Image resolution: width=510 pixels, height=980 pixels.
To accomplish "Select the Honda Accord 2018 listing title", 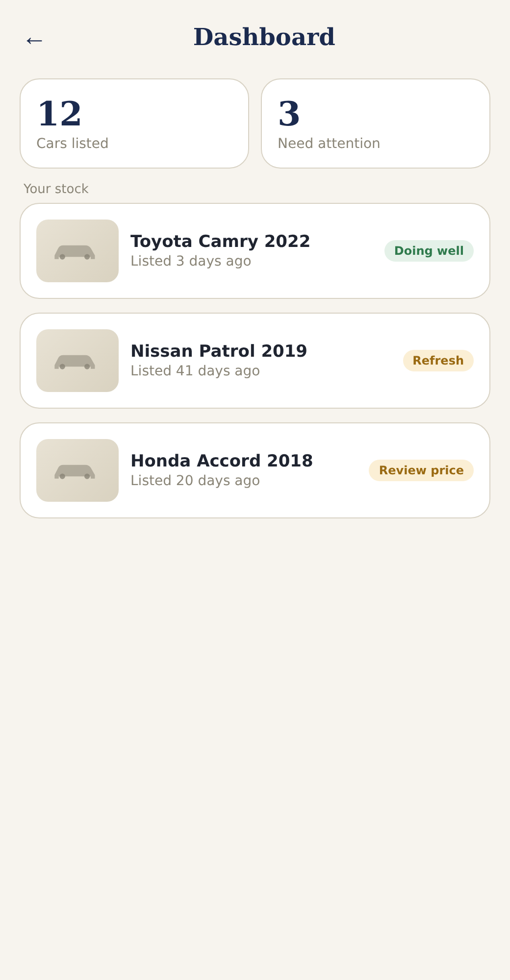I will click(222, 461).
